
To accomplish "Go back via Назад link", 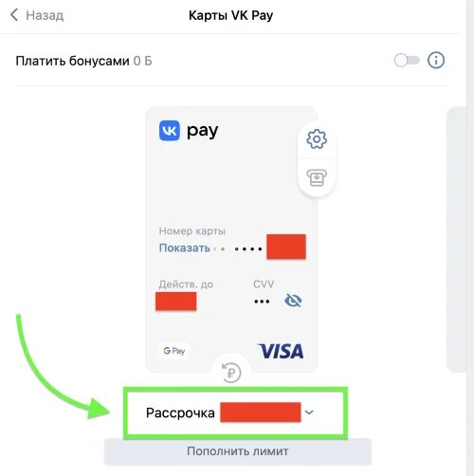I will point(45,15).
